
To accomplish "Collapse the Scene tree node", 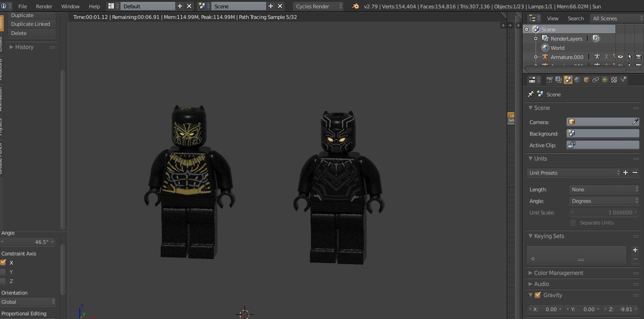I will click(x=527, y=29).
